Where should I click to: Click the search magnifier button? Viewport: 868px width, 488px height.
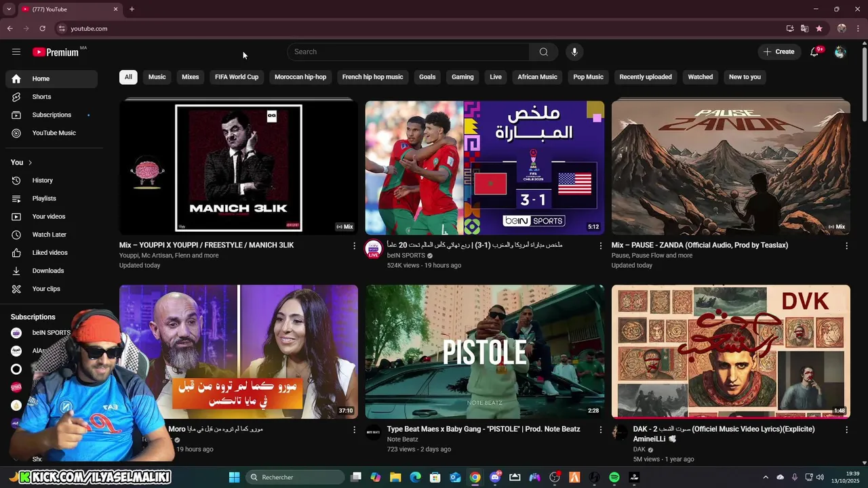pyautogui.click(x=543, y=52)
